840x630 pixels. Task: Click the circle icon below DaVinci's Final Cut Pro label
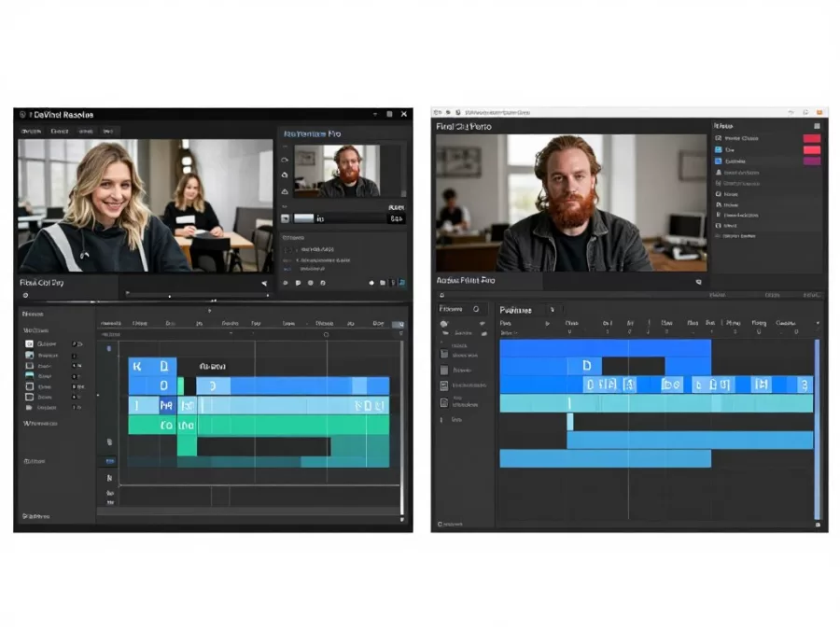coord(25,295)
